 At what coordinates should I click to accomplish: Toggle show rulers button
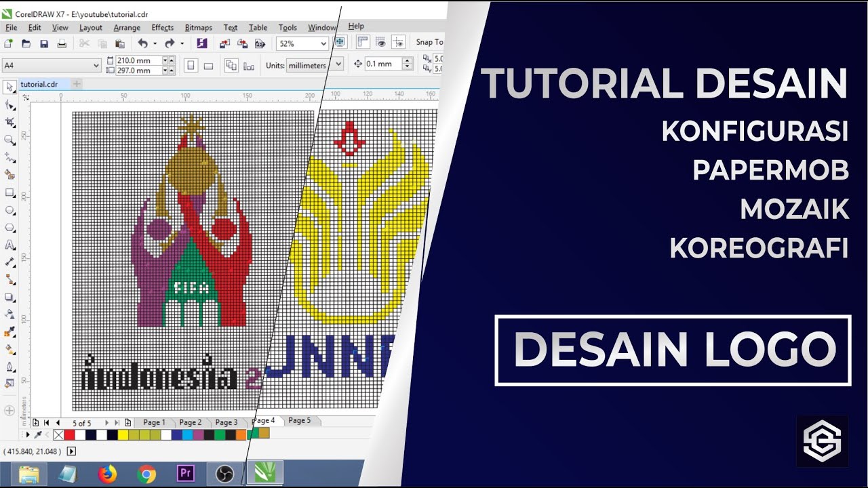pos(363,42)
